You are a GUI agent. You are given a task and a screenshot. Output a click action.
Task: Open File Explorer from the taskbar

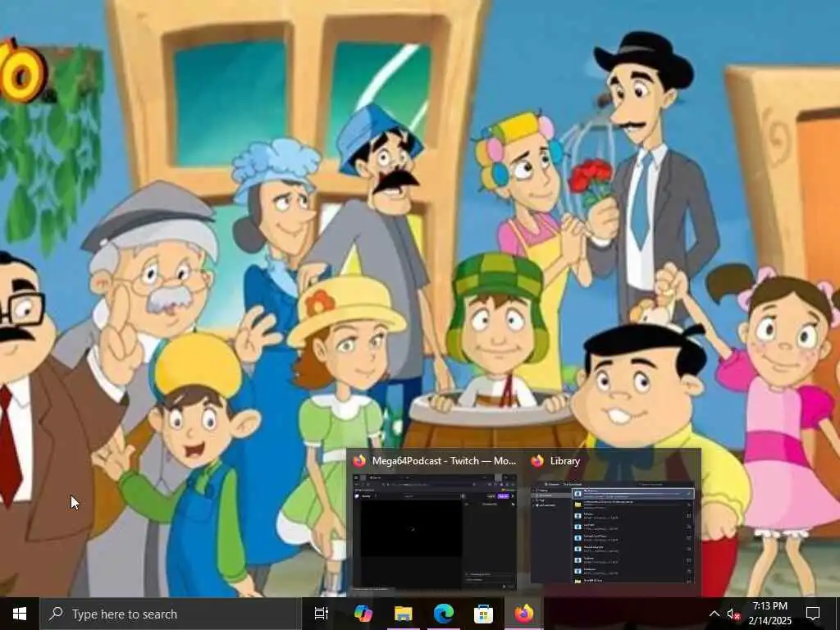click(x=404, y=614)
